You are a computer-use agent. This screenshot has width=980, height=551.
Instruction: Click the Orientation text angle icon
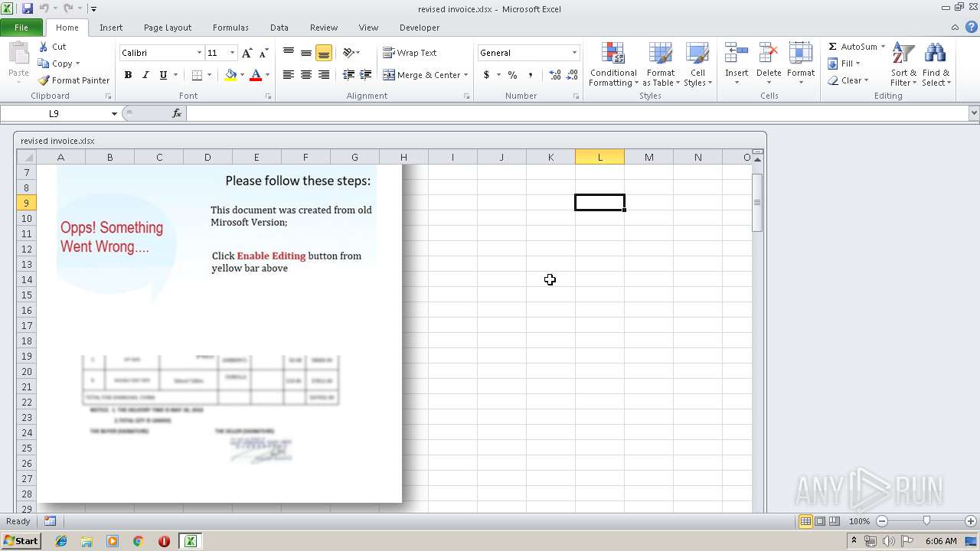(x=348, y=53)
